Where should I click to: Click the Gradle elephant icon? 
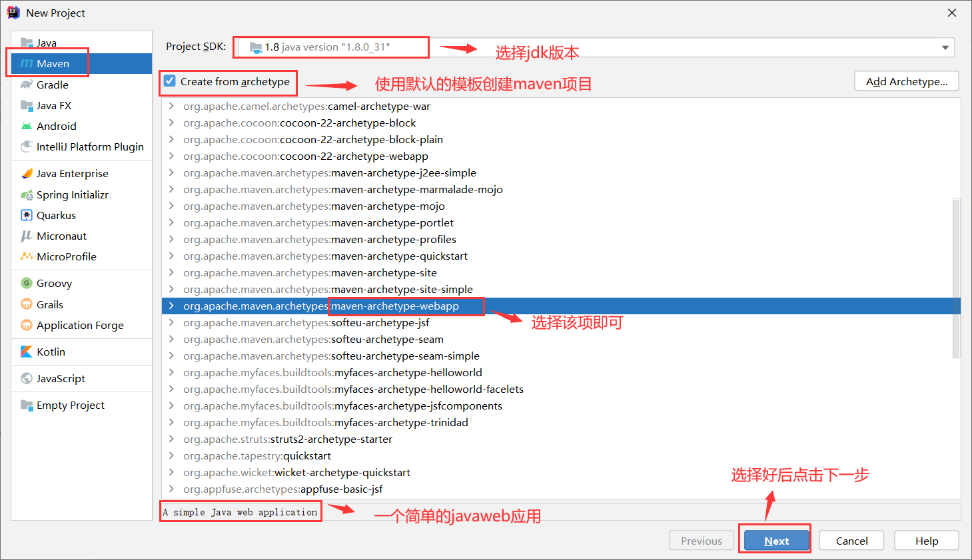(27, 85)
